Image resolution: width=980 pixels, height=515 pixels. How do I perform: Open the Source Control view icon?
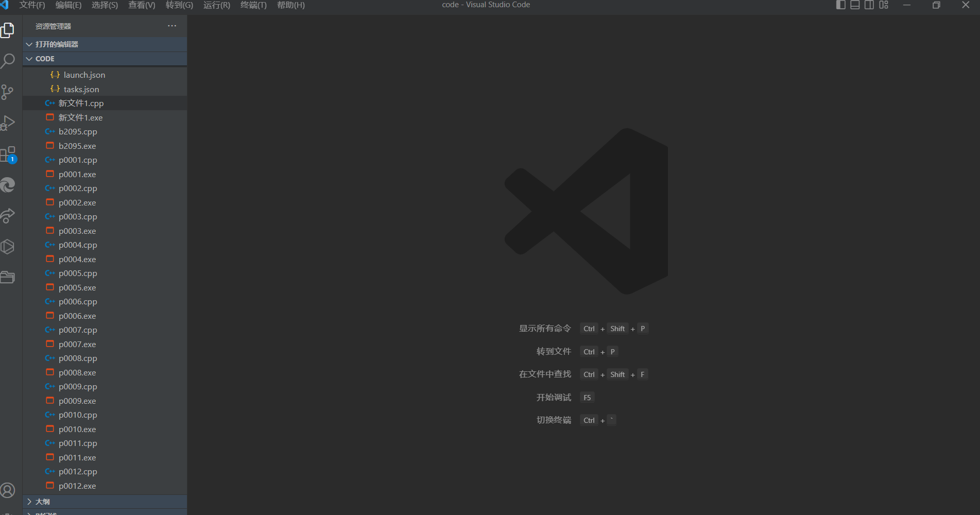[x=8, y=92]
